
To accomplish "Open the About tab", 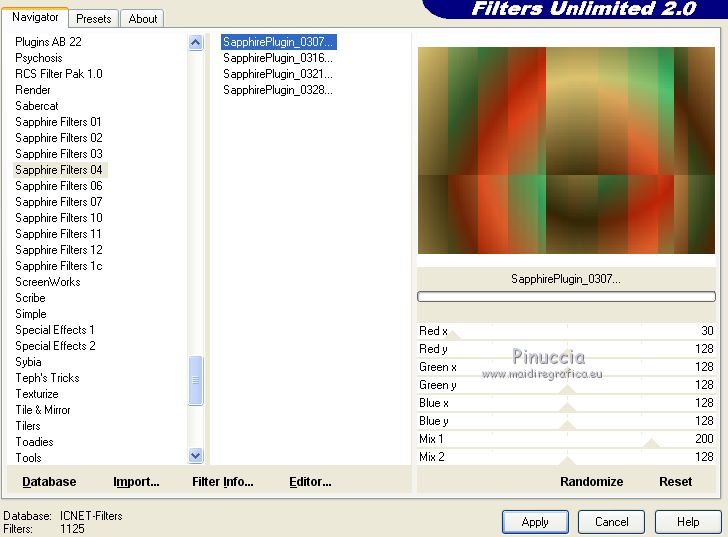I will 143,19.
